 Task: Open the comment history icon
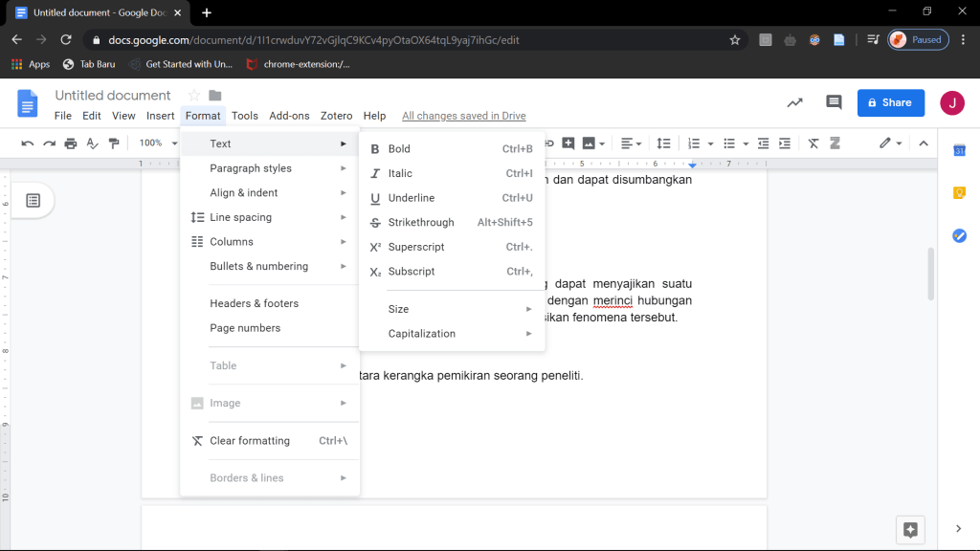(834, 103)
